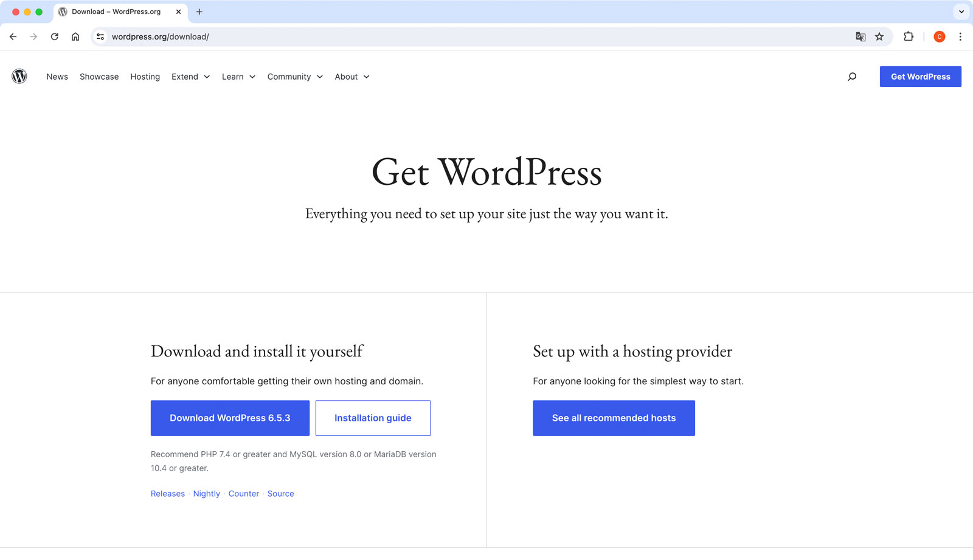
Task: Open the extensions puzzle icon
Action: (x=909, y=36)
